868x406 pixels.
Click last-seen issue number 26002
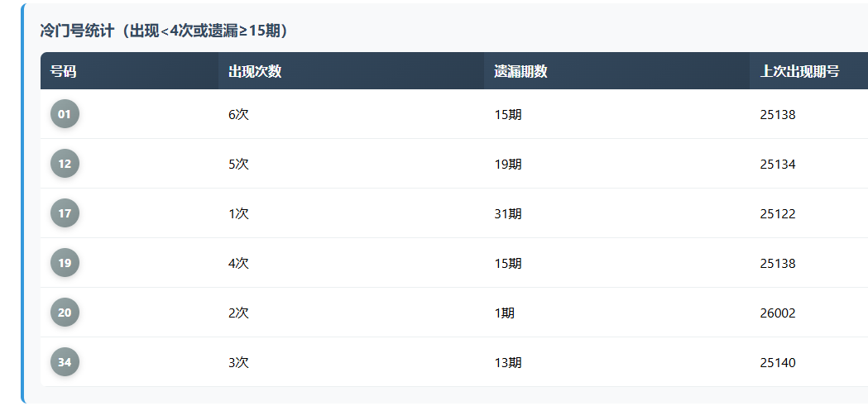point(777,313)
